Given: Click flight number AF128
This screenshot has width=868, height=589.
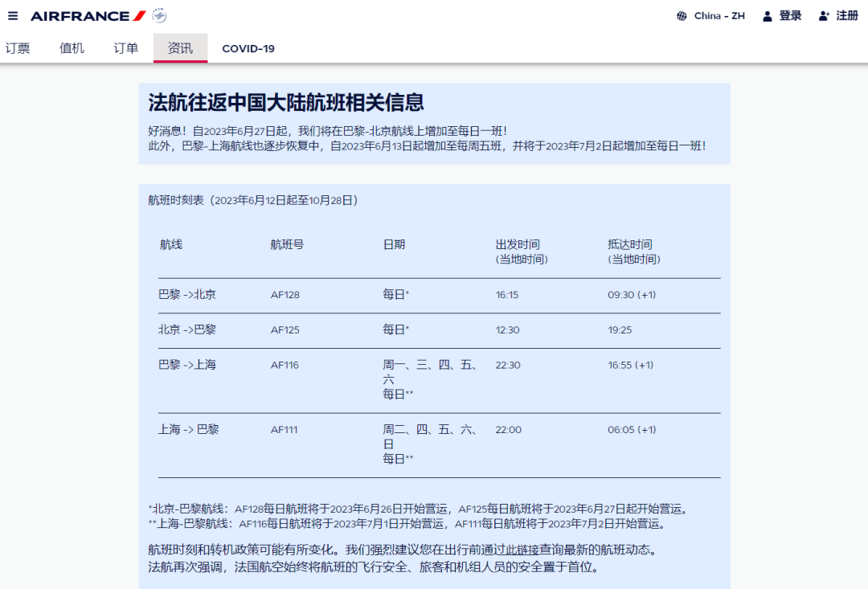Looking at the screenshot, I should tap(285, 295).
